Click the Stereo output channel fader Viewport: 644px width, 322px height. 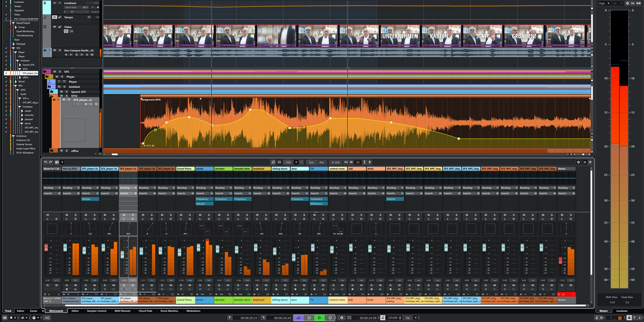pos(560,260)
